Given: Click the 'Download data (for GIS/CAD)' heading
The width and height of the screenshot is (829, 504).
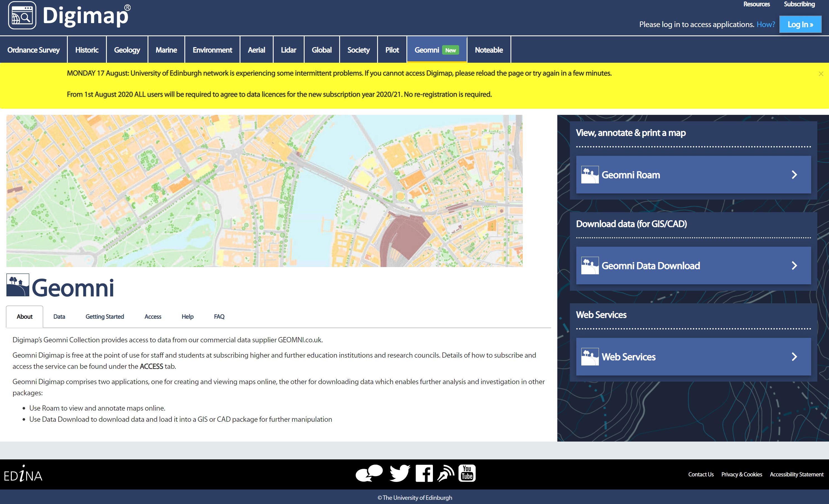Looking at the screenshot, I should coord(631,224).
